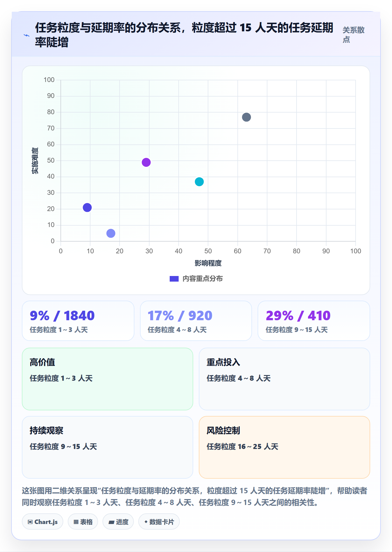Screen dimensions: 392x552
Task: Select the 数据卡片 tag chip
Action: coord(159,522)
